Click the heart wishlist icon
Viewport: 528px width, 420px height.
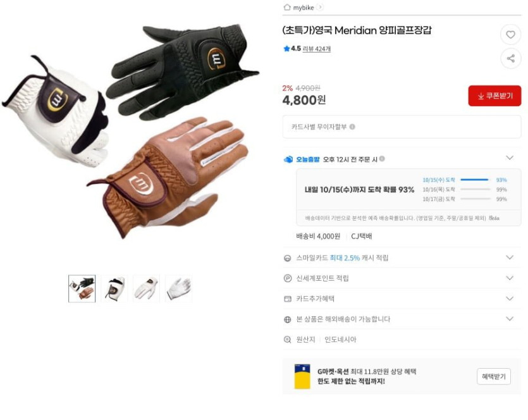(x=510, y=34)
